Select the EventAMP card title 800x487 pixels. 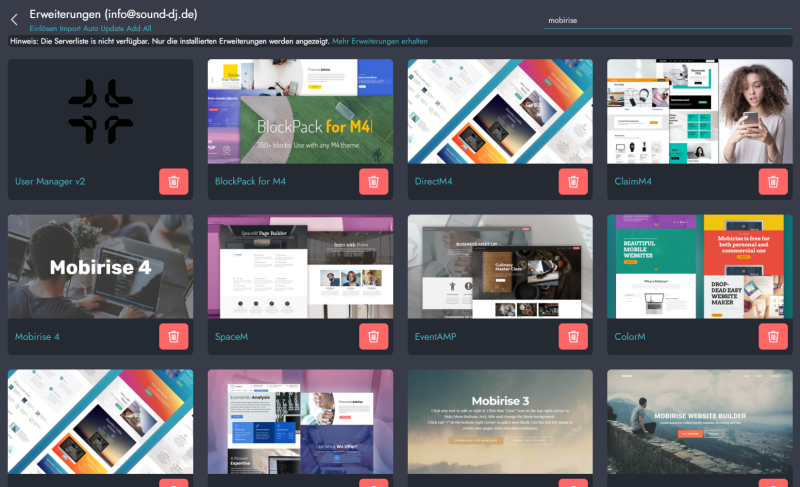tap(435, 337)
